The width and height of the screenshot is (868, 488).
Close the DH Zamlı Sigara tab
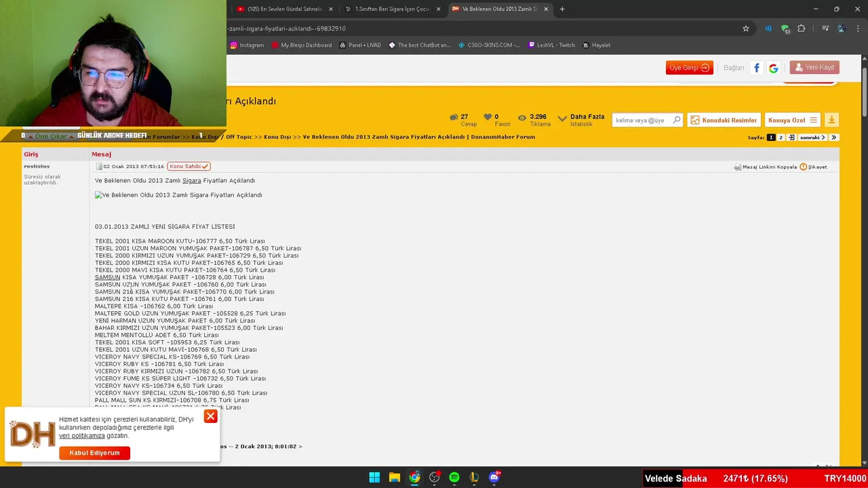tap(546, 9)
